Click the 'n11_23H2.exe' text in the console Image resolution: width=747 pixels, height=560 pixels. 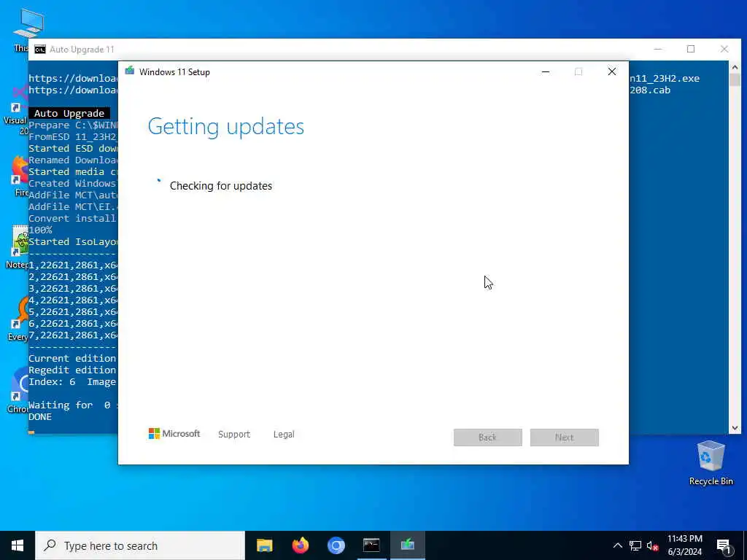pyautogui.click(x=665, y=79)
